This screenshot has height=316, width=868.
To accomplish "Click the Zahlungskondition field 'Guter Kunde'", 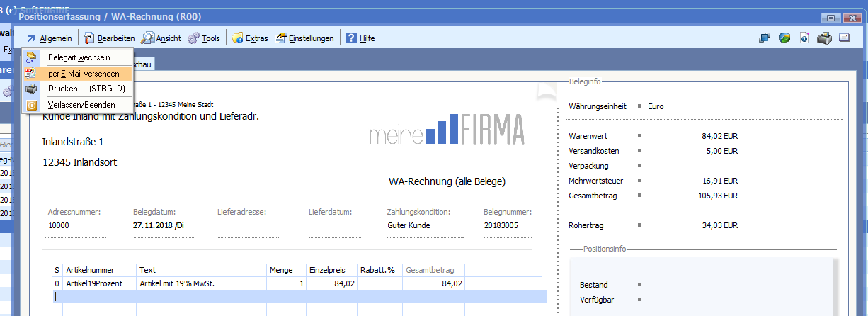I will point(409,225).
